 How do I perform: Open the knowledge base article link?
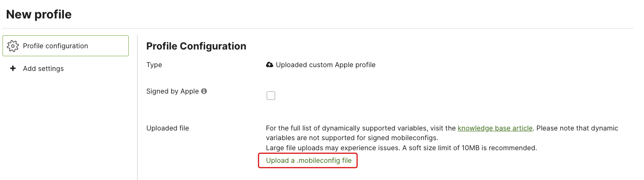point(495,128)
